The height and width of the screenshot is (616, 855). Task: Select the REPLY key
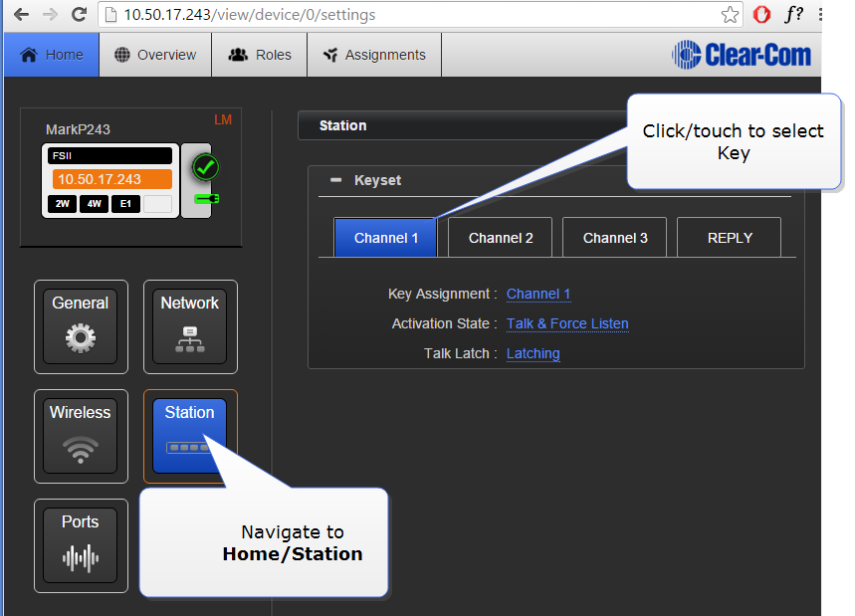click(x=729, y=238)
